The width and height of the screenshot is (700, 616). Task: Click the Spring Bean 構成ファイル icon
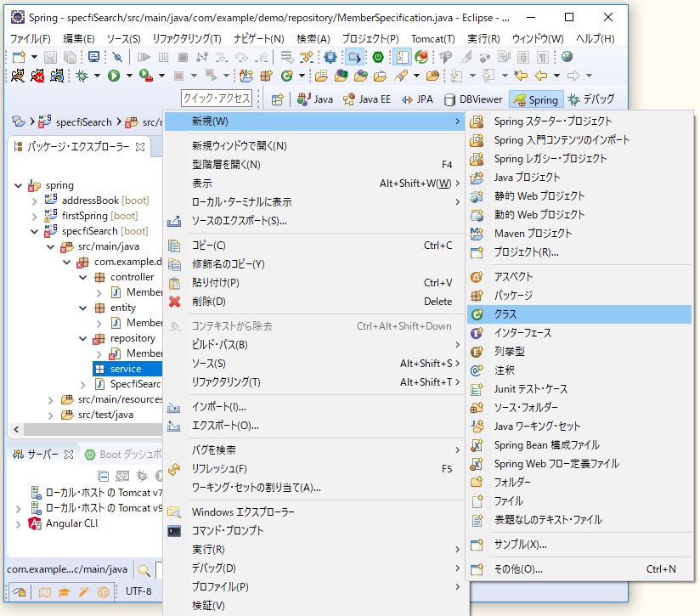point(477,445)
